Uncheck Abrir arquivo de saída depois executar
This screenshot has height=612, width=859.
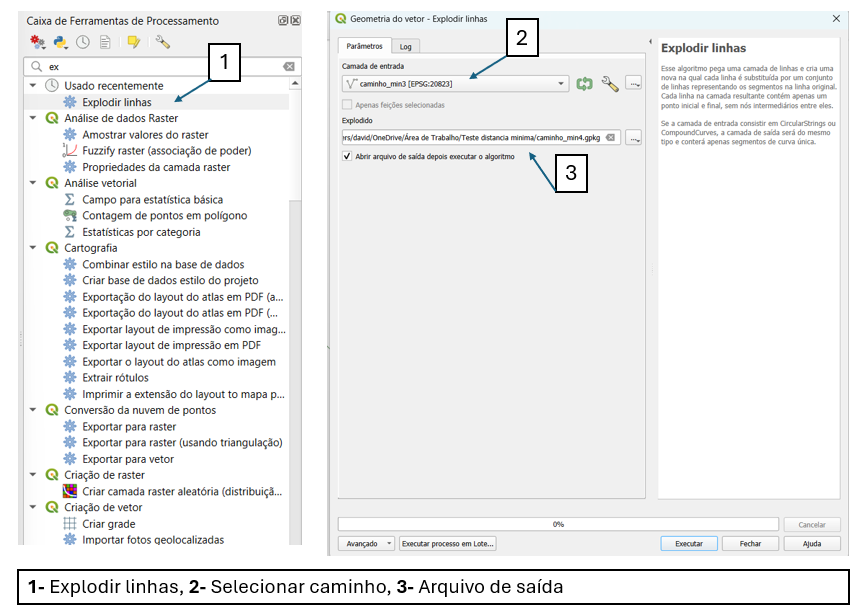click(349, 157)
